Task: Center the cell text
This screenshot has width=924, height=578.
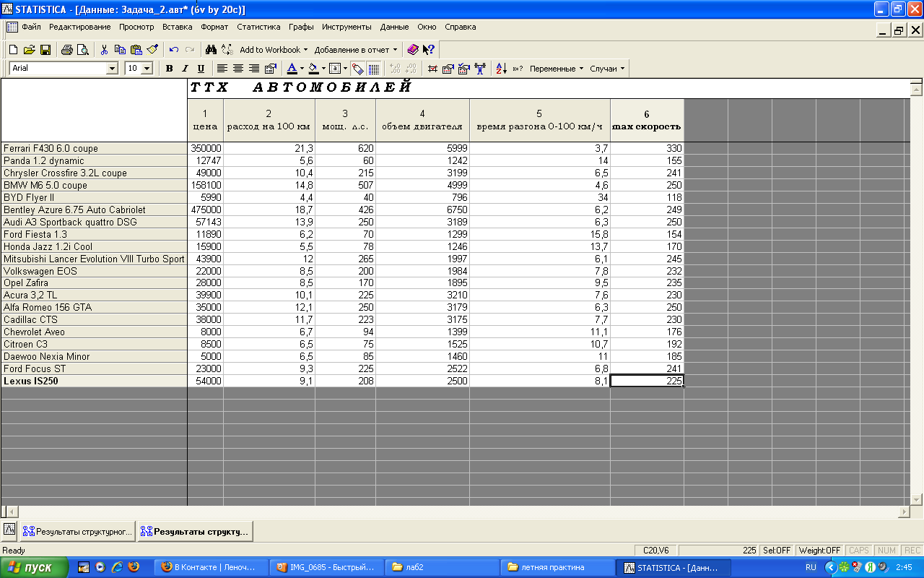Action: tap(237, 69)
